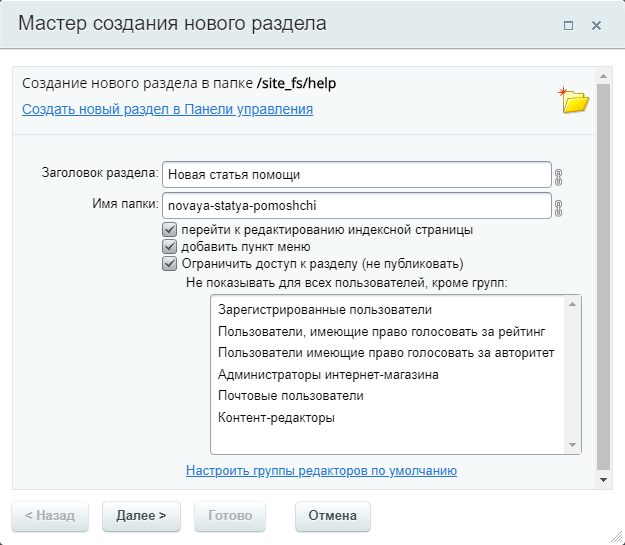Click the 'Далее >' button
The width and height of the screenshot is (625, 545).
(x=142, y=516)
